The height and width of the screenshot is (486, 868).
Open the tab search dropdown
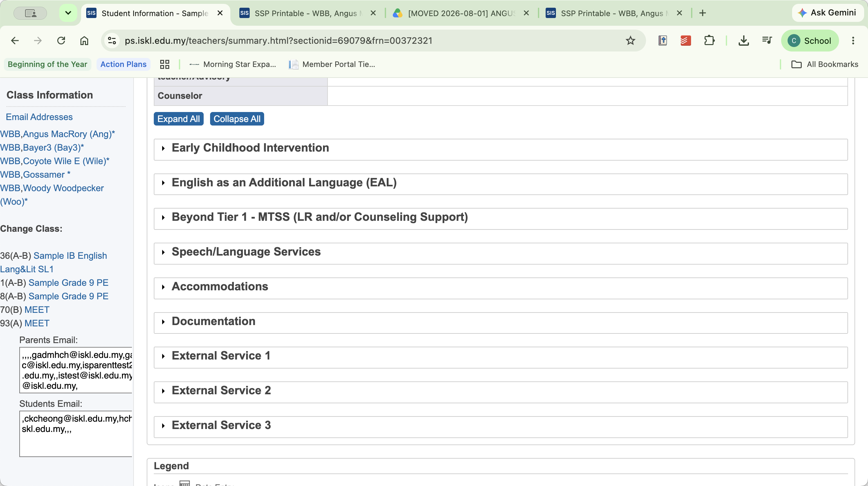pos(68,13)
